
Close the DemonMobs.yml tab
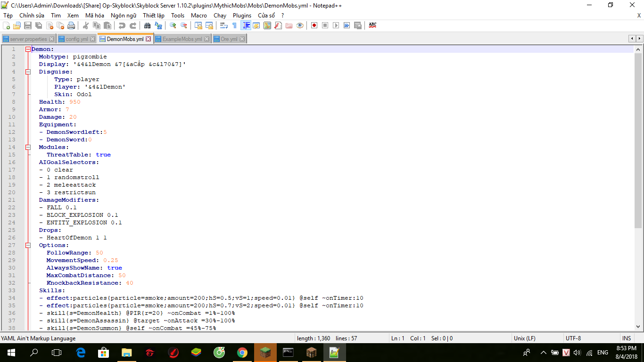149,39
